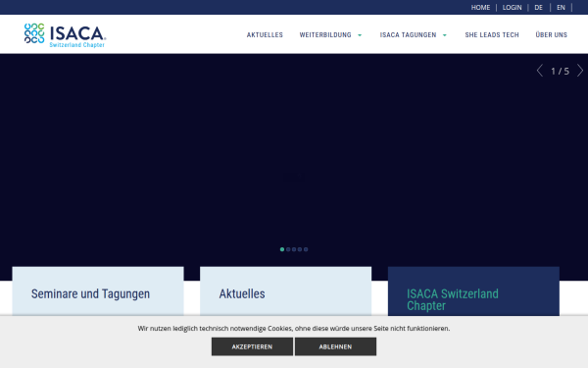The height and width of the screenshot is (368, 588).
Task: Go to next slide arrow
Action: [x=580, y=71]
